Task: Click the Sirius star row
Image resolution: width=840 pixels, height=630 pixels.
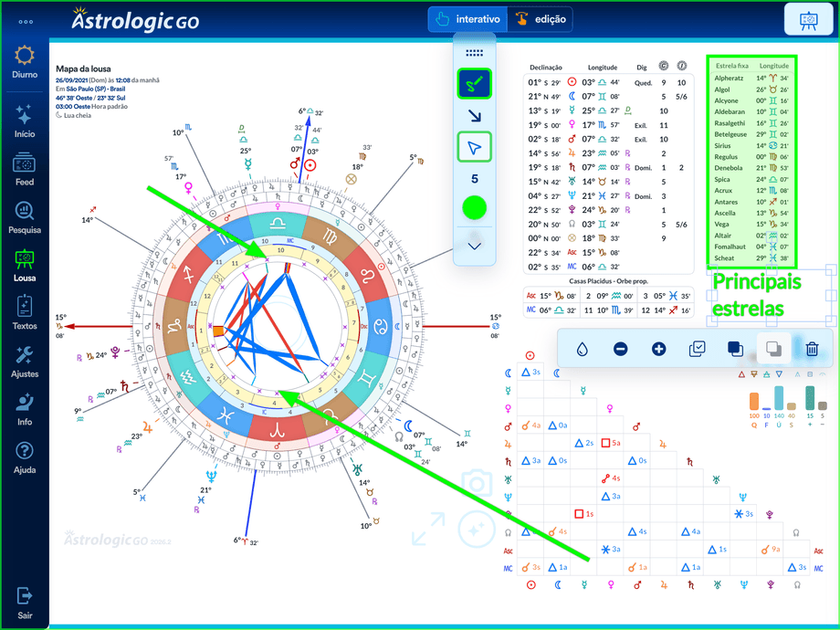Action: pyautogui.click(x=751, y=145)
